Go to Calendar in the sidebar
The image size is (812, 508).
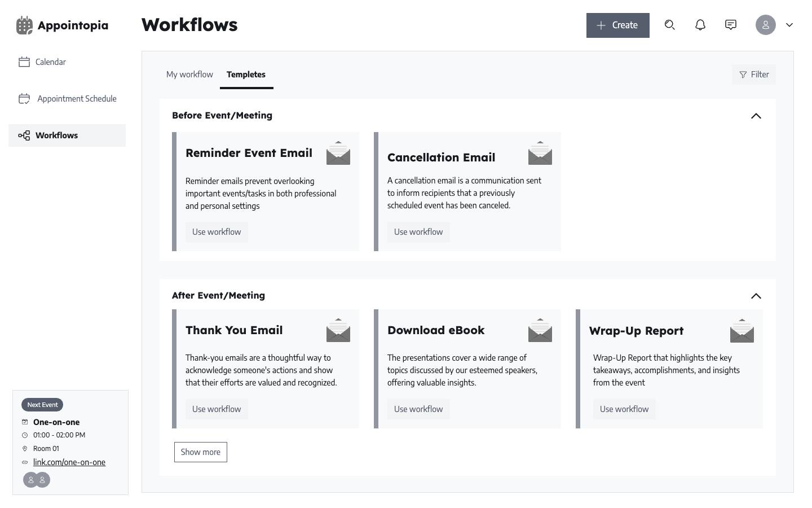(50, 62)
